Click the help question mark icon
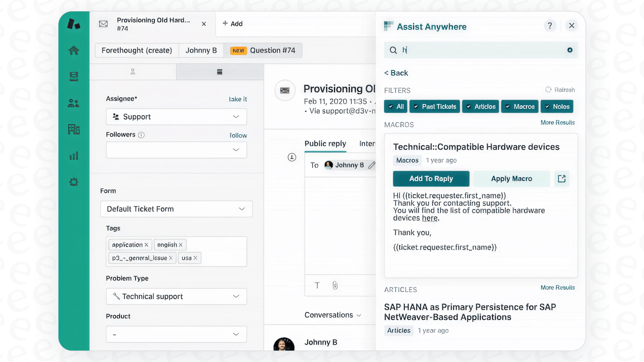The height and width of the screenshot is (362, 644). click(550, 26)
